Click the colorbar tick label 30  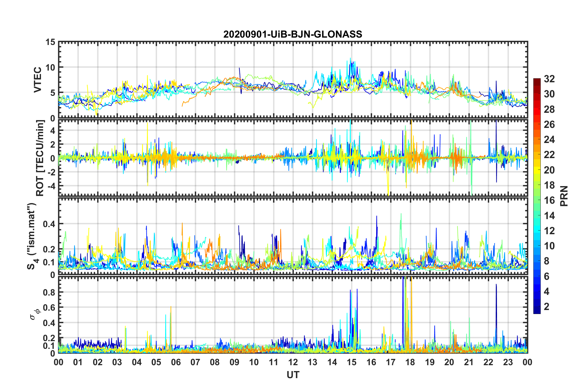point(549,94)
